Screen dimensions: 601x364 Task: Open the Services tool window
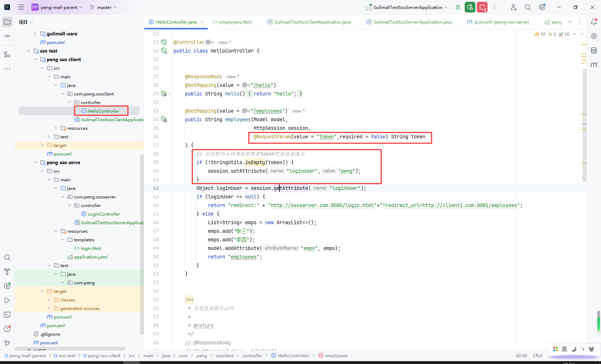7,286
